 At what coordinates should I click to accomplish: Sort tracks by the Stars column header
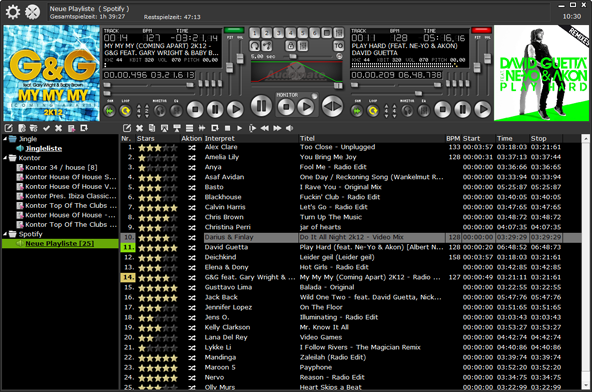click(x=157, y=139)
